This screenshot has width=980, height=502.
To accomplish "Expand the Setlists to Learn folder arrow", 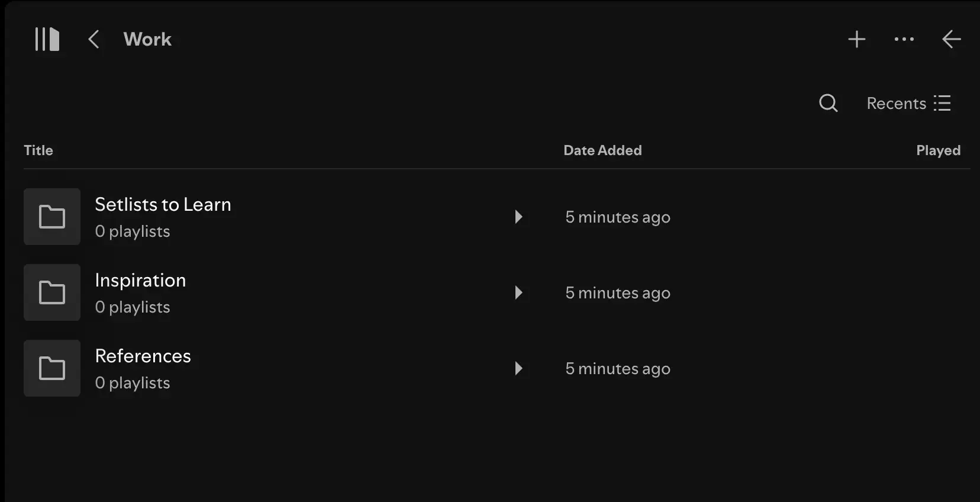I will tap(518, 217).
